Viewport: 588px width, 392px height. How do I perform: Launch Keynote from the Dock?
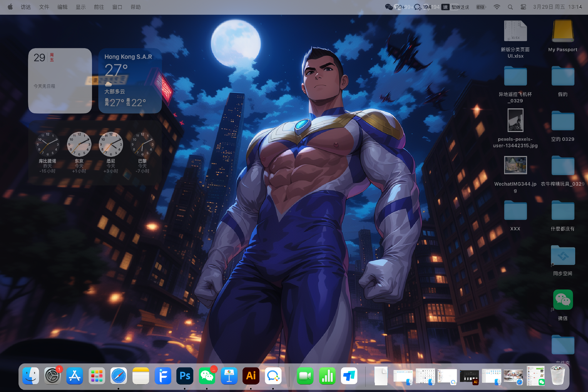[x=229, y=376]
